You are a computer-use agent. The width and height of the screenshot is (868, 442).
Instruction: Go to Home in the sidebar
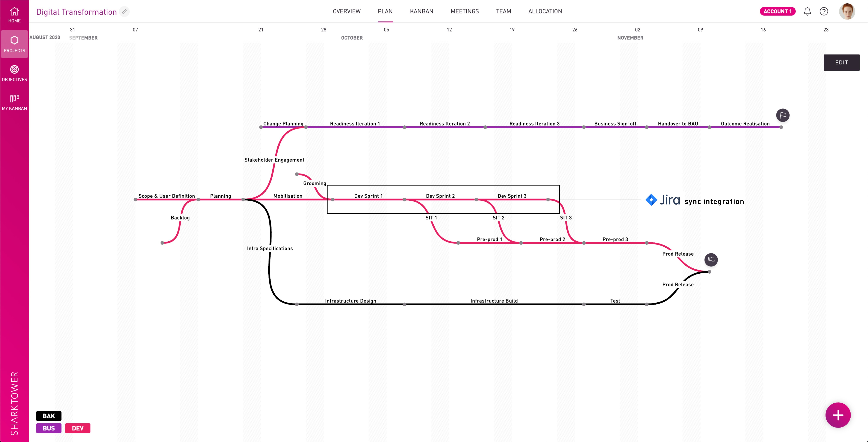[x=14, y=15]
